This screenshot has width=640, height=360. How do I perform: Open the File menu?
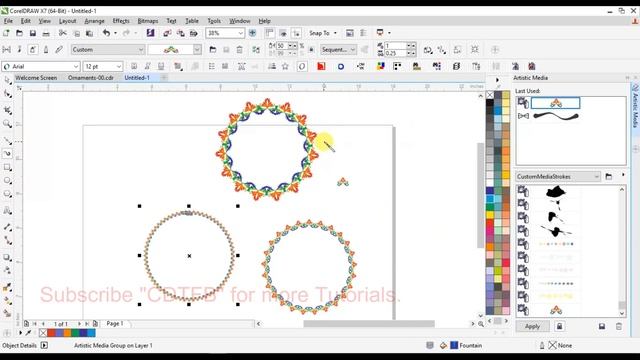pyautogui.click(x=8, y=21)
